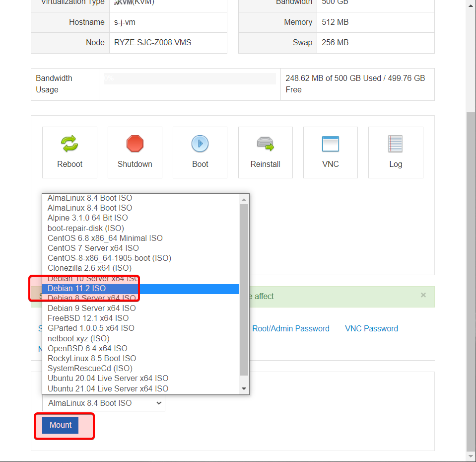Open the VNC console icon
476x462 pixels.
[330, 144]
